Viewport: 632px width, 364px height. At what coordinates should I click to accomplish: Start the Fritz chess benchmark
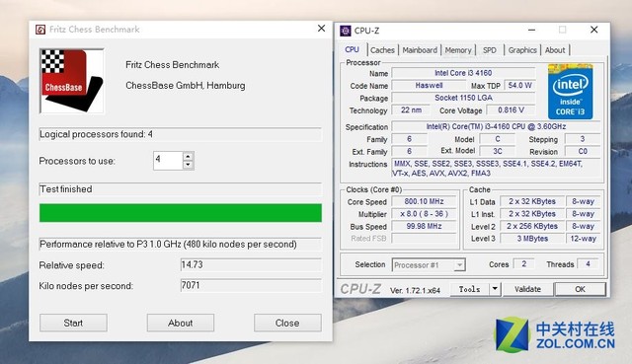[73, 323]
